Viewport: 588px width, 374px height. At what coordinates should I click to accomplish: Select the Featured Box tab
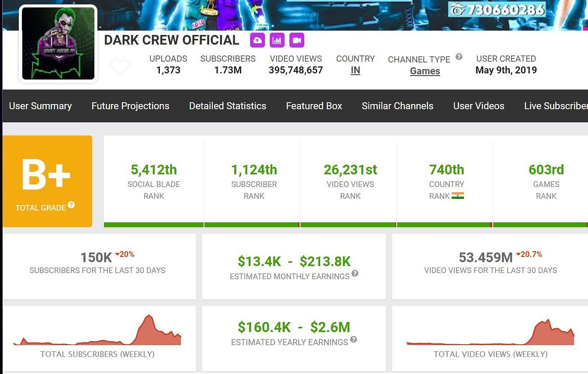(314, 106)
